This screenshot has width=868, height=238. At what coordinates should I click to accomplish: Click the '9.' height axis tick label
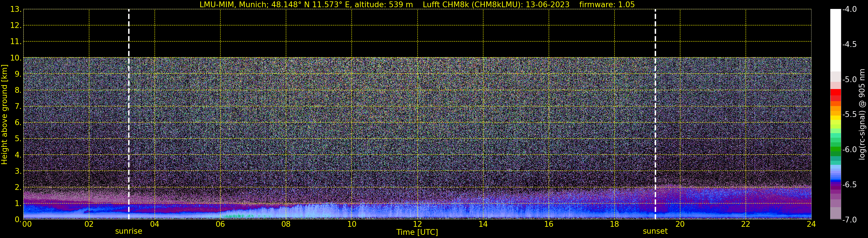click(x=18, y=74)
